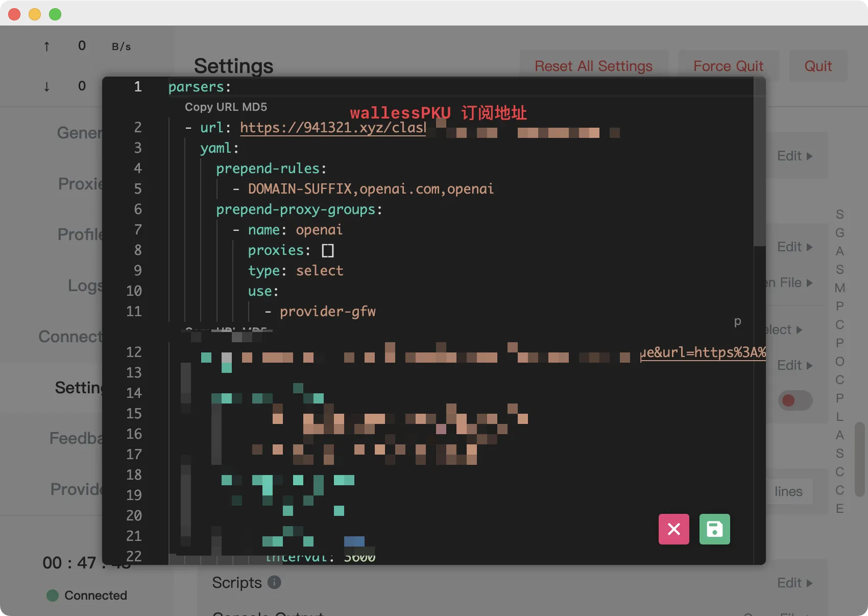
Task: Click the download arrow traffic indicator
Action: [46, 86]
